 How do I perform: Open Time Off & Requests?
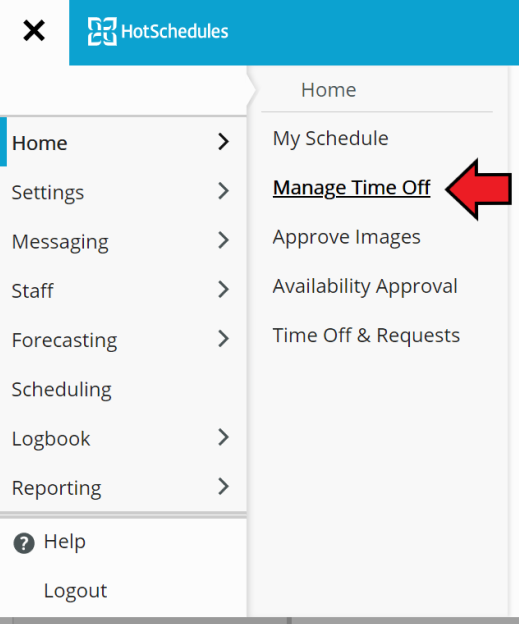(x=366, y=335)
